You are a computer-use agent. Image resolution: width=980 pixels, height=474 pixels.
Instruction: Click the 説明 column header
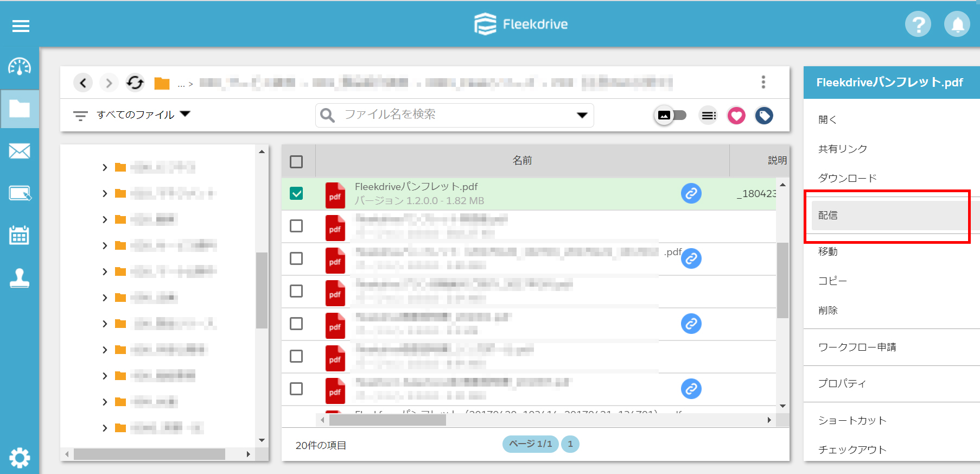pyautogui.click(x=777, y=161)
